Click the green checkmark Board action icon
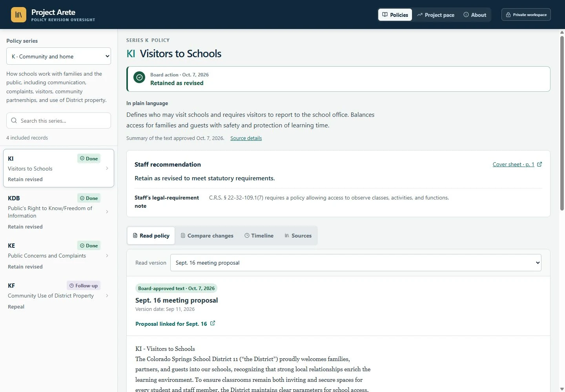The height and width of the screenshot is (392, 565). pyautogui.click(x=139, y=77)
